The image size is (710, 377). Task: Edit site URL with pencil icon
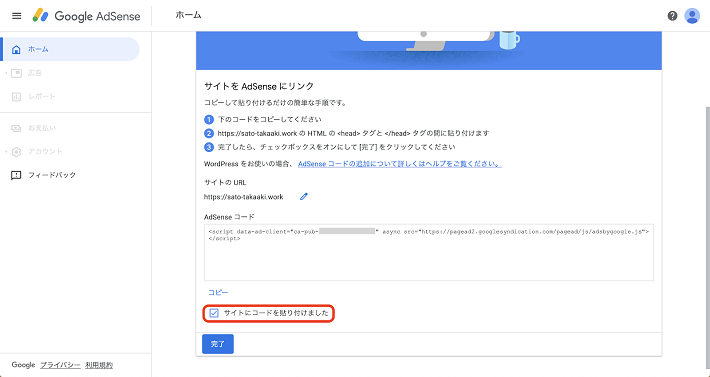pos(304,196)
